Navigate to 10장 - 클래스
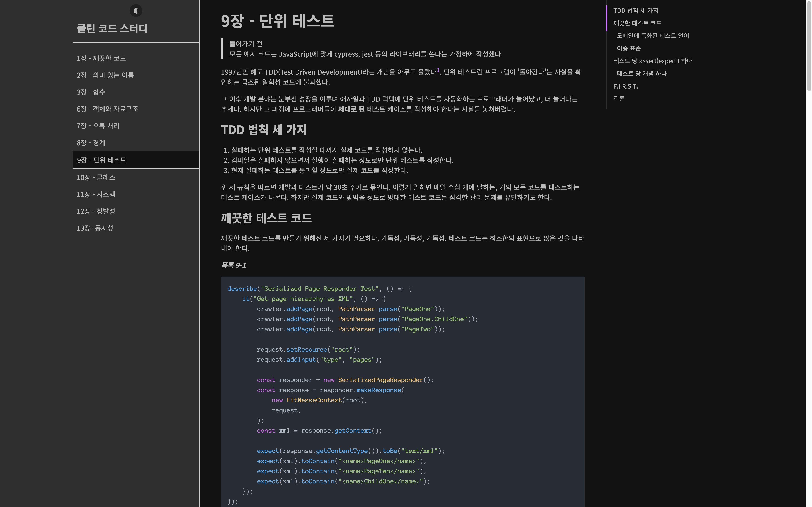Screen dimensions: 812x507 tap(96, 177)
